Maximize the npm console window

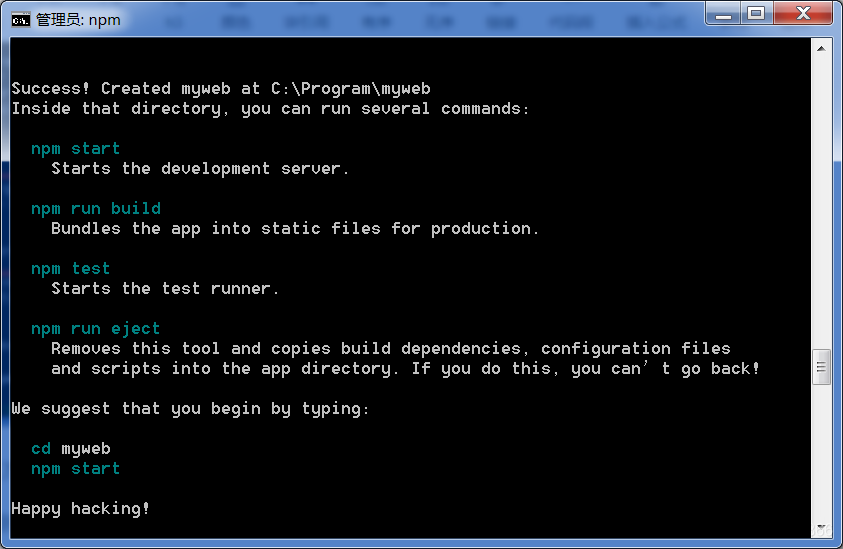[x=755, y=13]
